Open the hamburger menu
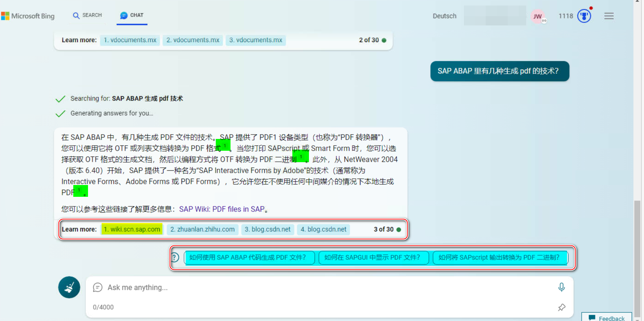This screenshot has width=644, height=321. (x=609, y=16)
